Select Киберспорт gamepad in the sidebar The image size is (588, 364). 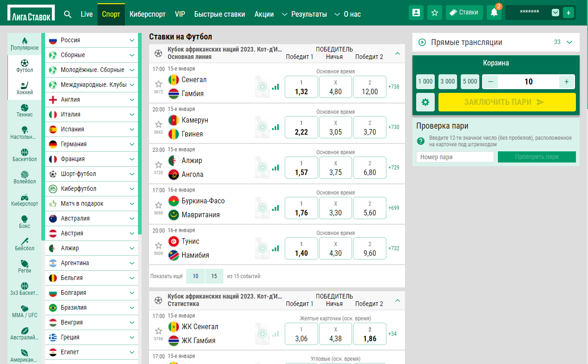25,200
